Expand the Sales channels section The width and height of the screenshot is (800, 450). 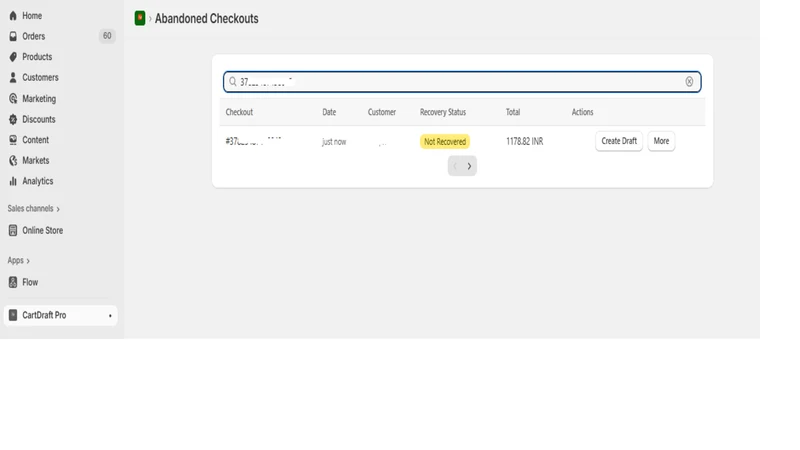[x=34, y=209]
